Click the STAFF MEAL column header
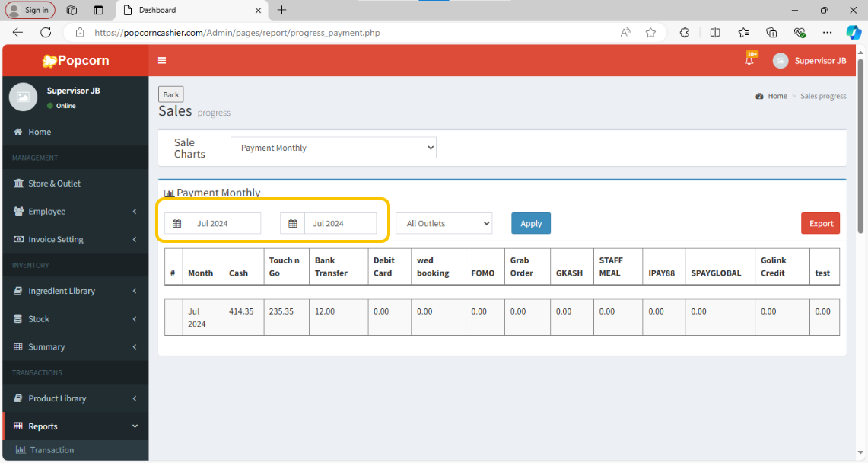 point(618,267)
